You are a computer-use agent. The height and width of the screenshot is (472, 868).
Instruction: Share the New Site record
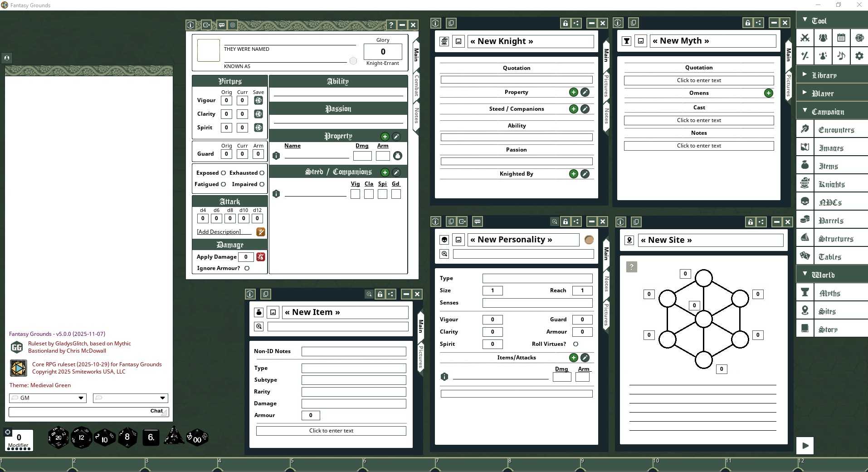tap(761, 222)
